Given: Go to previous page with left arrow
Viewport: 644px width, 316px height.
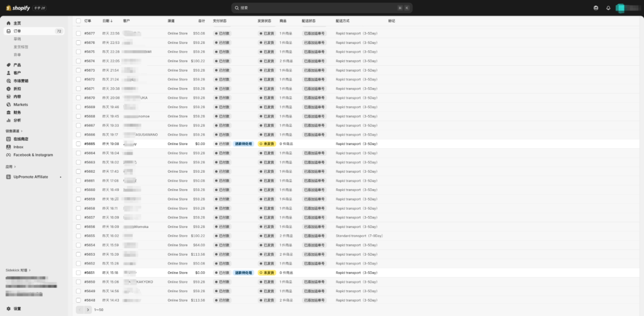Looking at the screenshot, I should (x=80, y=310).
